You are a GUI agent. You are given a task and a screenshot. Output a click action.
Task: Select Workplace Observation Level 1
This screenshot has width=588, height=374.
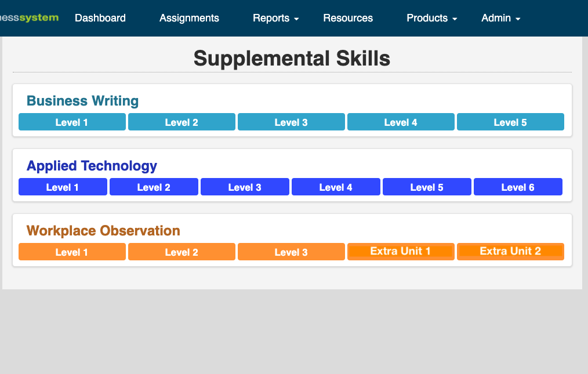[x=72, y=252]
